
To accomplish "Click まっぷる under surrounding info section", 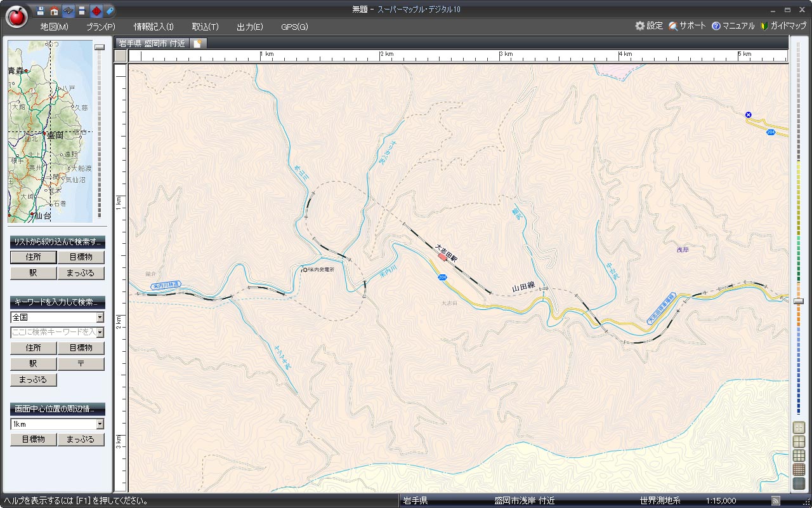I will [81, 439].
